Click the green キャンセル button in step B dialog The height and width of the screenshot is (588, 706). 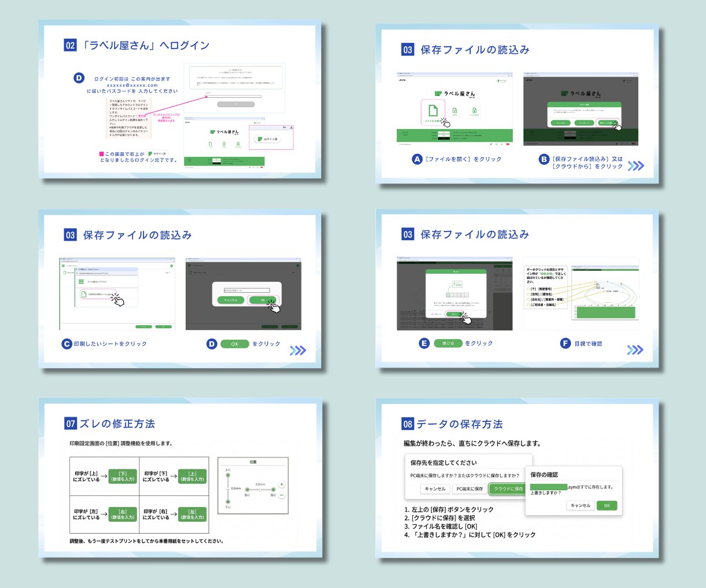pyautogui.click(x=561, y=123)
